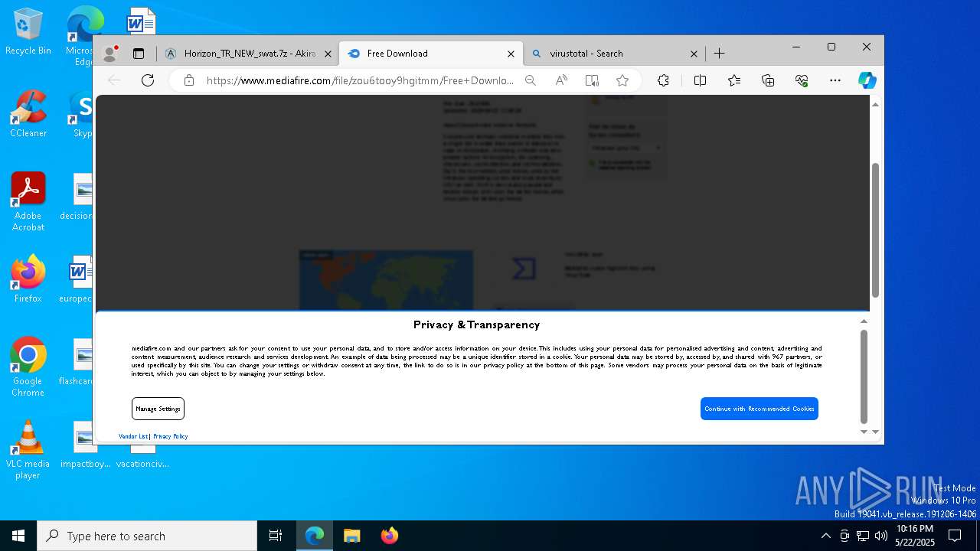Close the virustotal Search tab
This screenshot has width=980, height=551.
click(x=694, y=54)
